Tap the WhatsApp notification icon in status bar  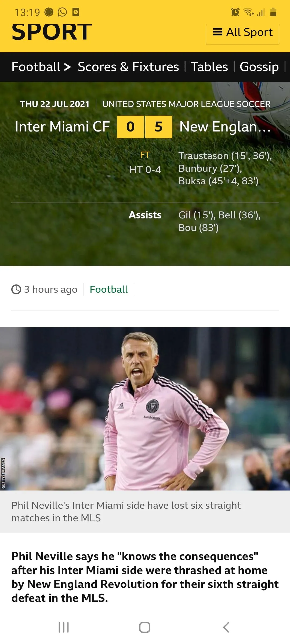tap(62, 12)
